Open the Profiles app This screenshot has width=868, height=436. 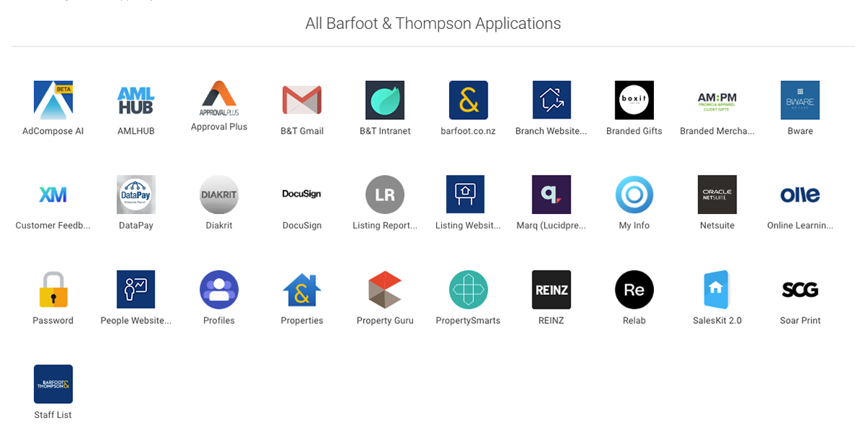[219, 289]
